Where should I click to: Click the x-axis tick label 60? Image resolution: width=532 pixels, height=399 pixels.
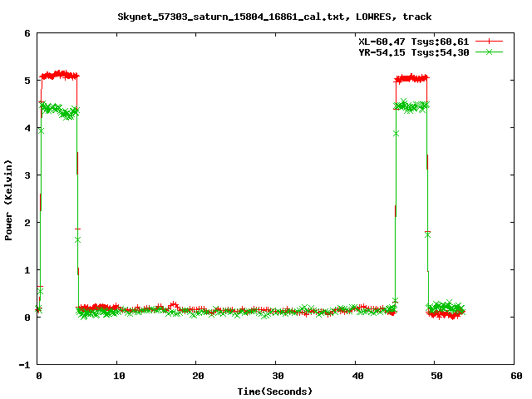pos(516,376)
